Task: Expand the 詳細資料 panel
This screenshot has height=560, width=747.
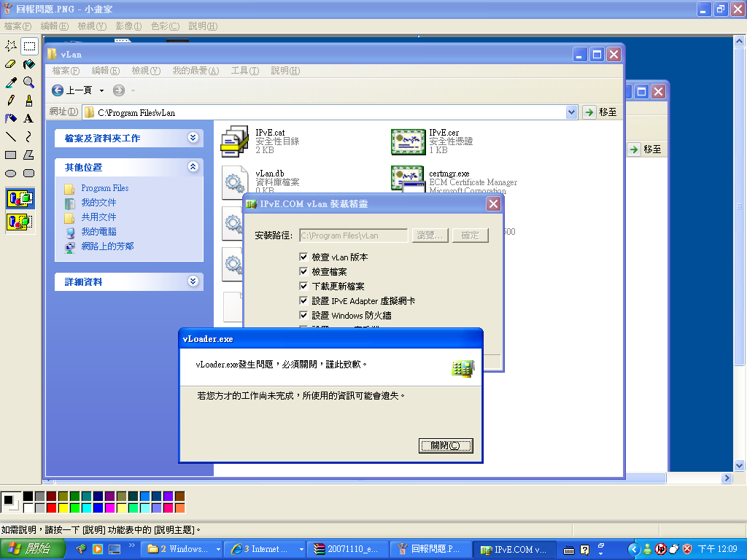Action: pyautogui.click(x=193, y=281)
